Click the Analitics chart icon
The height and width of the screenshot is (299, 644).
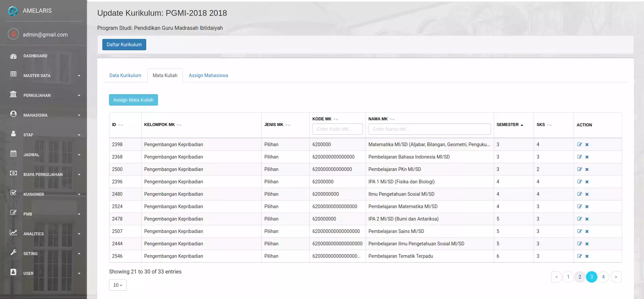(x=13, y=232)
